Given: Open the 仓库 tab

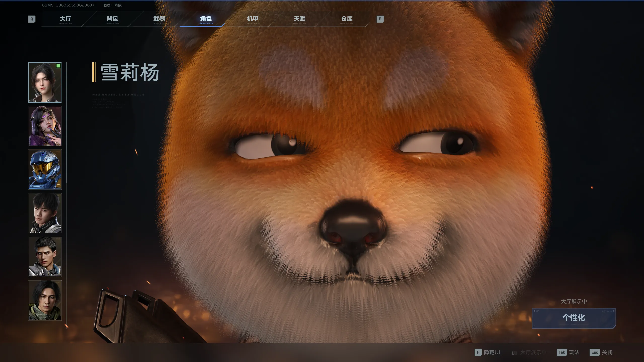Looking at the screenshot, I should (x=347, y=19).
